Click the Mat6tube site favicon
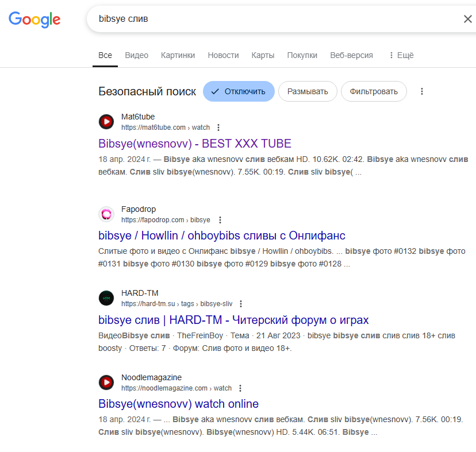The image size is (476, 452). click(x=106, y=122)
